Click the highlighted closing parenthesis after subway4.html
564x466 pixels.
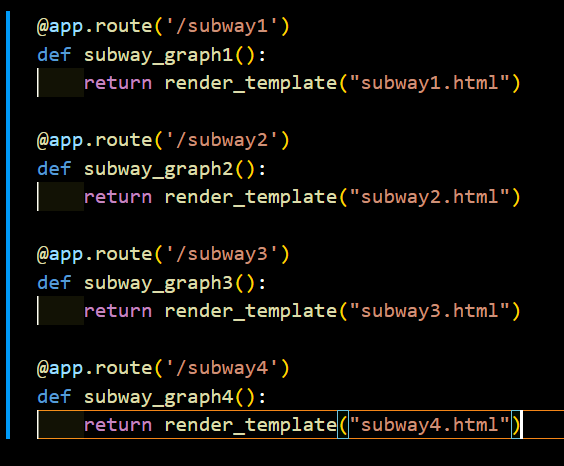click(516, 425)
